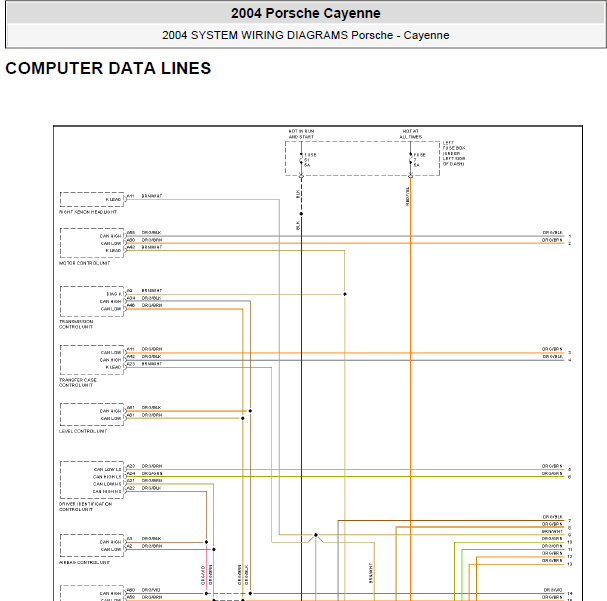Click CAN HIGH pin in Transfer Case unit
Image resolution: width=607 pixels, height=601 pixels.
(x=110, y=360)
